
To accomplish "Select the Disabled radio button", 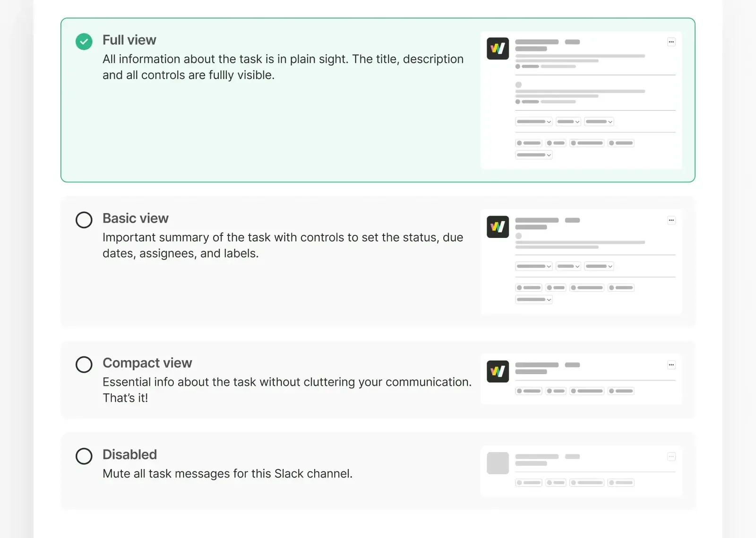I will click(84, 456).
